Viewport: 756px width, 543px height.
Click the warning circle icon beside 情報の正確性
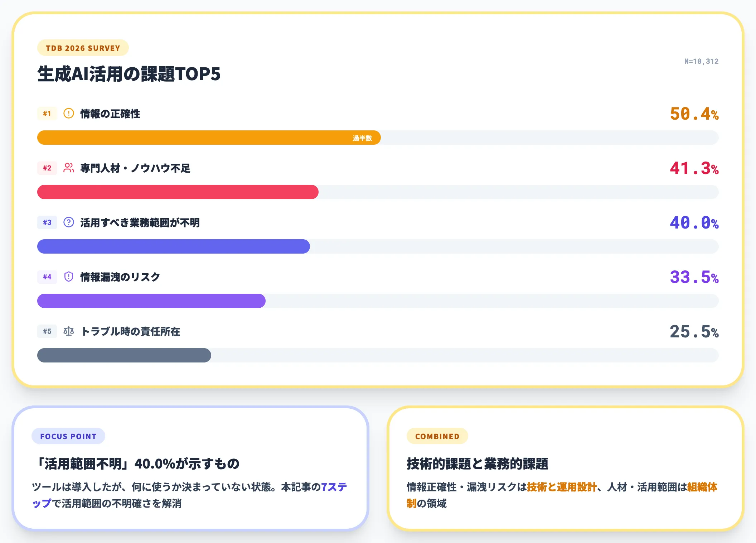(x=68, y=114)
